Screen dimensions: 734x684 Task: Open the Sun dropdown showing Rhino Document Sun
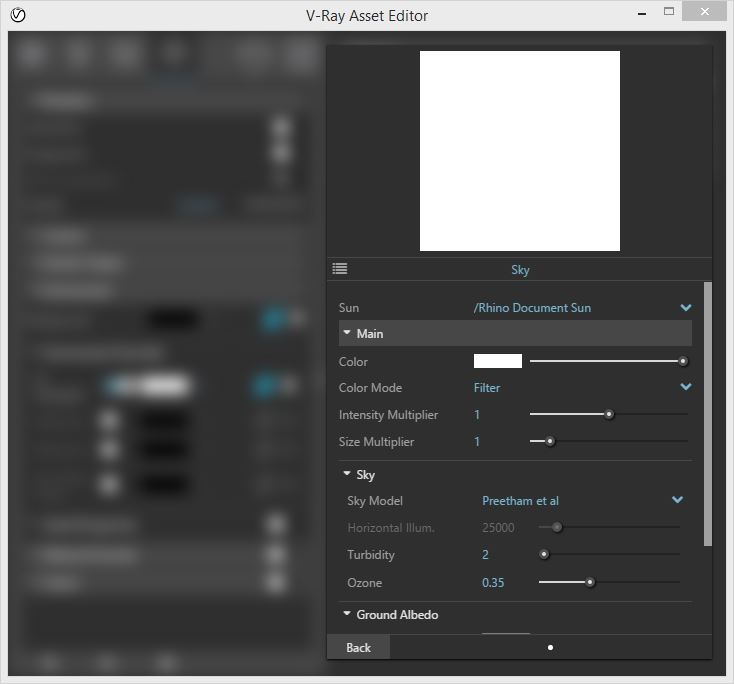582,308
